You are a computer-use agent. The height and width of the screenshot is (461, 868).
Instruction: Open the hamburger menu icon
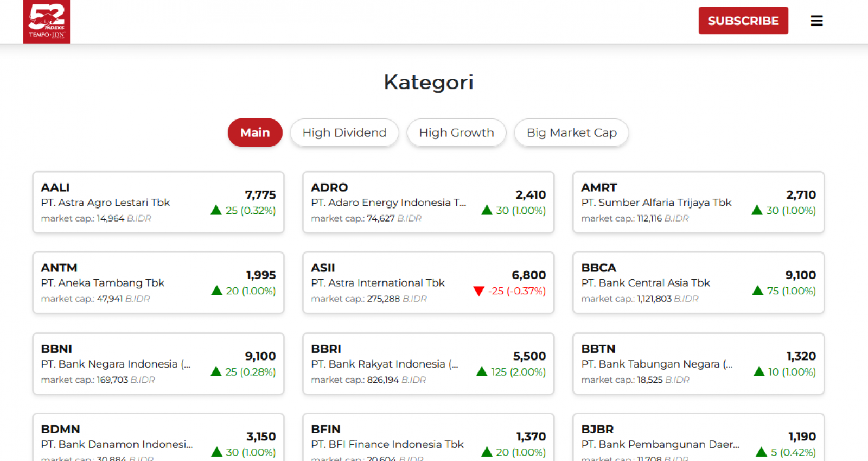coord(816,21)
